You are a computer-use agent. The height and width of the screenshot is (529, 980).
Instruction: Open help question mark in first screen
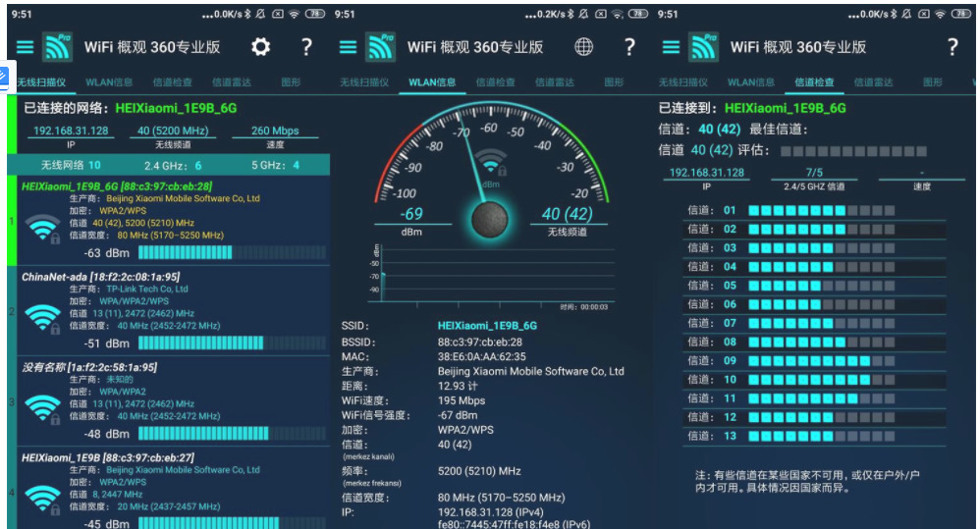point(306,47)
